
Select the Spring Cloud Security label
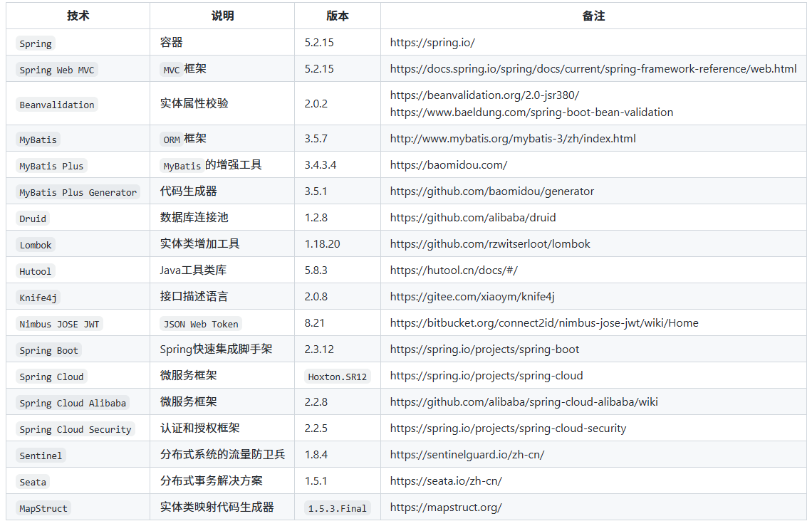76,430
